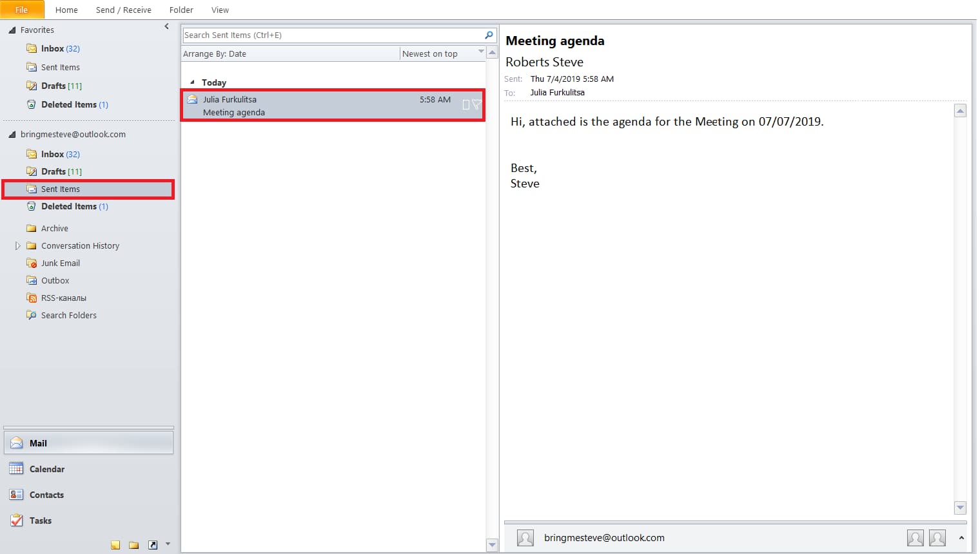The height and width of the screenshot is (554, 980).
Task: Collapse the Today message group
Action: [192, 82]
